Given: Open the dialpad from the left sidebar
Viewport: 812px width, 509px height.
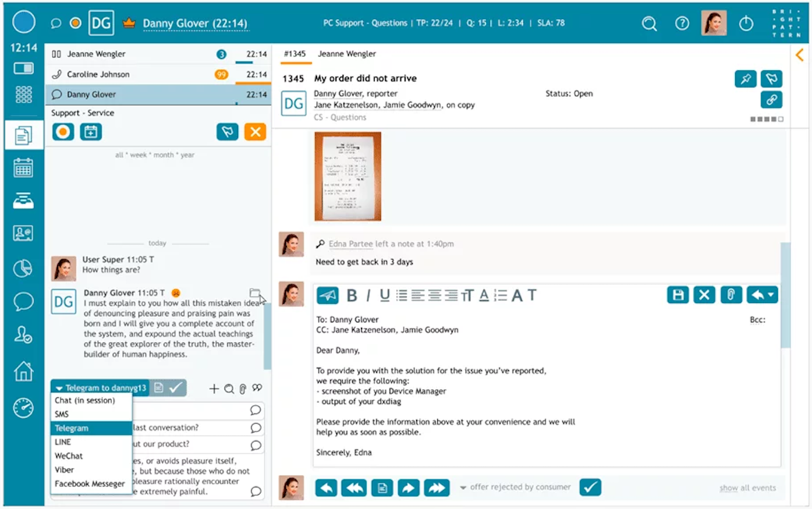Looking at the screenshot, I should click(x=23, y=94).
